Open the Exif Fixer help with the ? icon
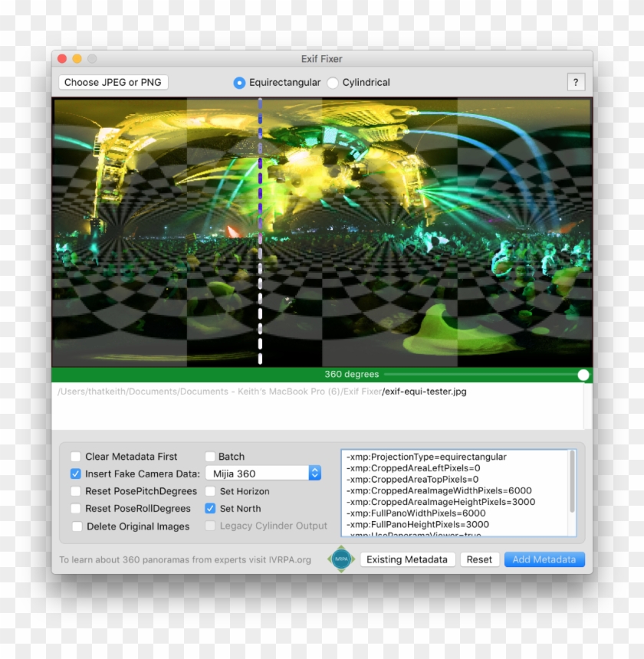 576,82
